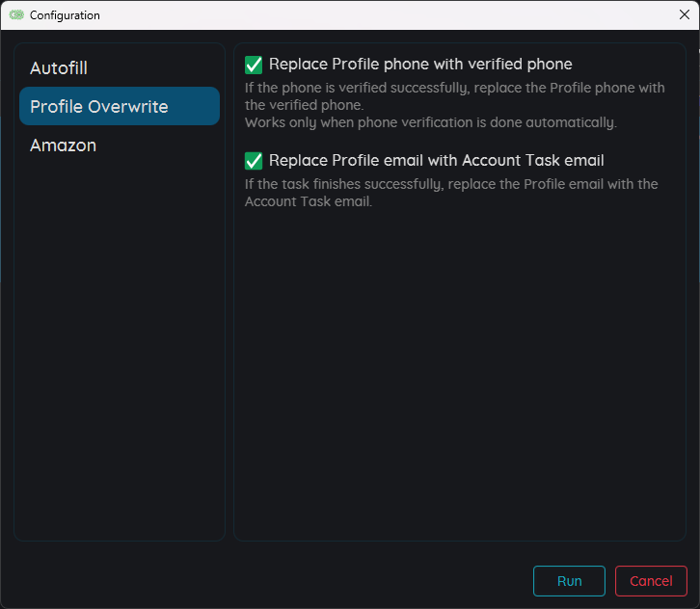Click empty title bar area beside Configuration
Viewport: 700px width, 609px height.
click(x=386, y=15)
